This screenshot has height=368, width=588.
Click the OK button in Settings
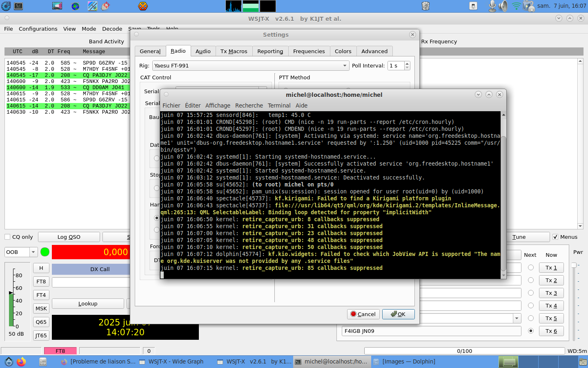point(398,314)
